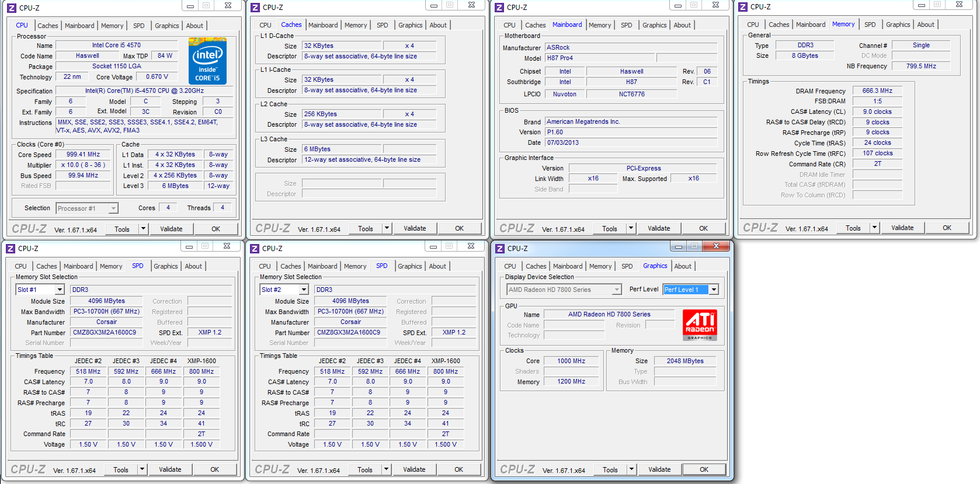Click Validate in the Graphics window
This screenshot has height=484, width=980.
pyautogui.click(x=659, y=469)
